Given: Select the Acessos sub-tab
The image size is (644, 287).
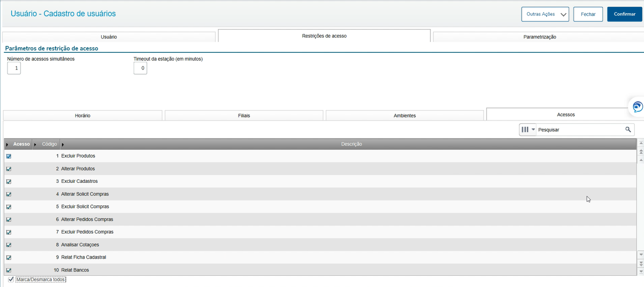Looking at the screenshot, I should [566, 114].
